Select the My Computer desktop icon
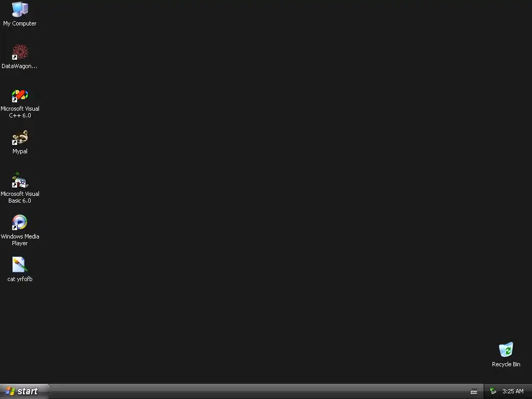 pyautogui.click(x=20, y=9)
